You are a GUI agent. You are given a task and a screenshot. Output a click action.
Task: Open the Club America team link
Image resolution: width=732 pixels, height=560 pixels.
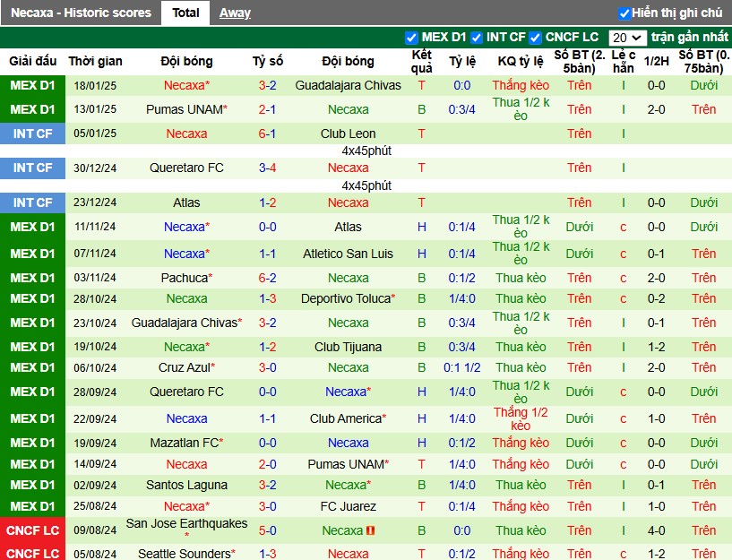(345, 418)
